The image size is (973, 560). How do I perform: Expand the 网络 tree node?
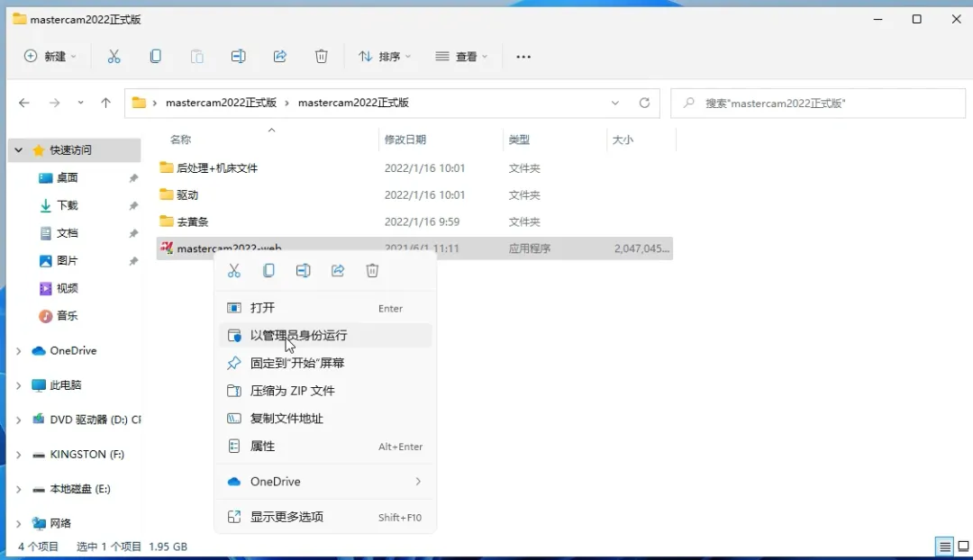coord(19,523)
